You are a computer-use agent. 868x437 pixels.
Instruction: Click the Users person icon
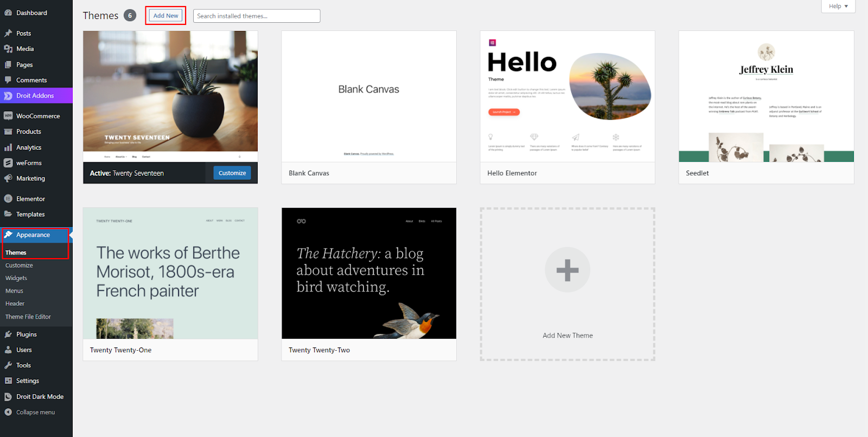coord(8,350)
